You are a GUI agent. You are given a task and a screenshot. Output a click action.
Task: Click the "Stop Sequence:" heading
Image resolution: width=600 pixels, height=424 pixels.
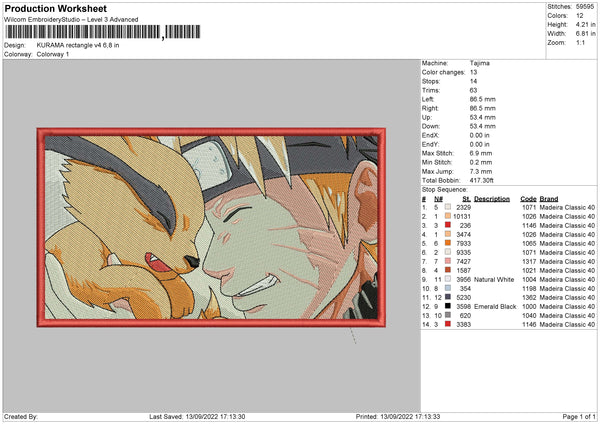tap(444, 190)
